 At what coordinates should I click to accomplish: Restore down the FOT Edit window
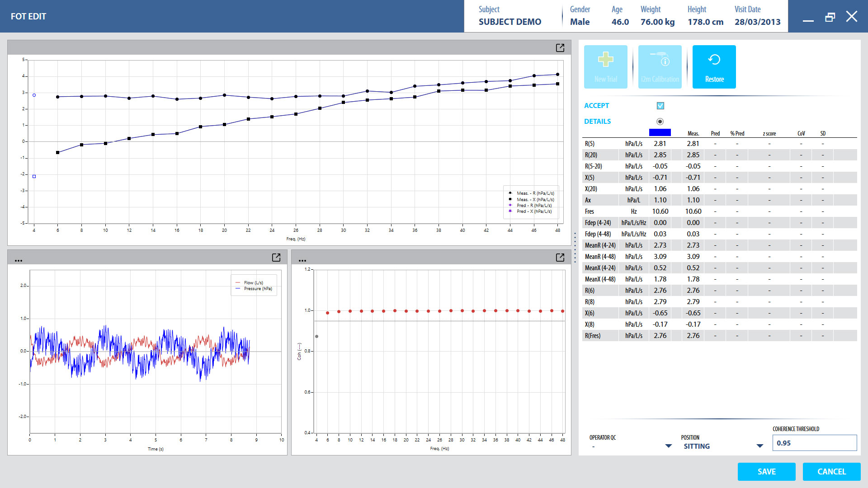click(830, 17)
